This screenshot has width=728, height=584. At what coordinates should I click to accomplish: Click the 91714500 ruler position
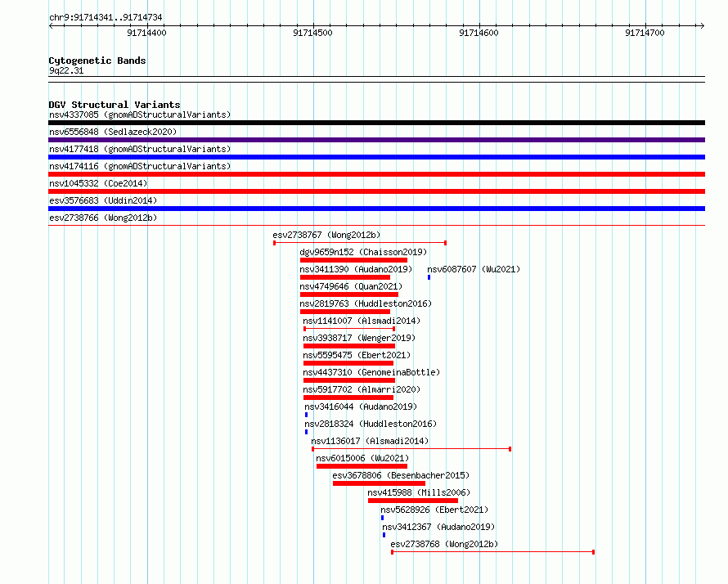coord(313,33)
